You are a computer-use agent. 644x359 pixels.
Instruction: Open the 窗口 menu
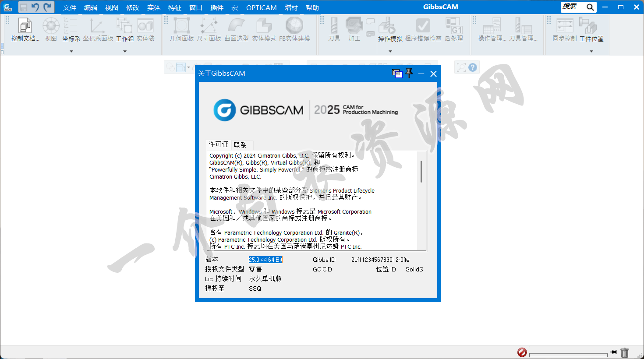[196, 7]
